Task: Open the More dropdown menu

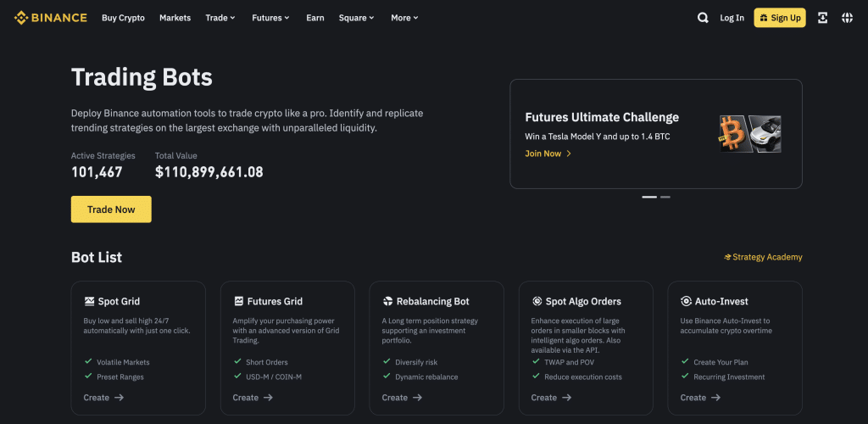Action: pyautogui.click(x=404, y=18)
